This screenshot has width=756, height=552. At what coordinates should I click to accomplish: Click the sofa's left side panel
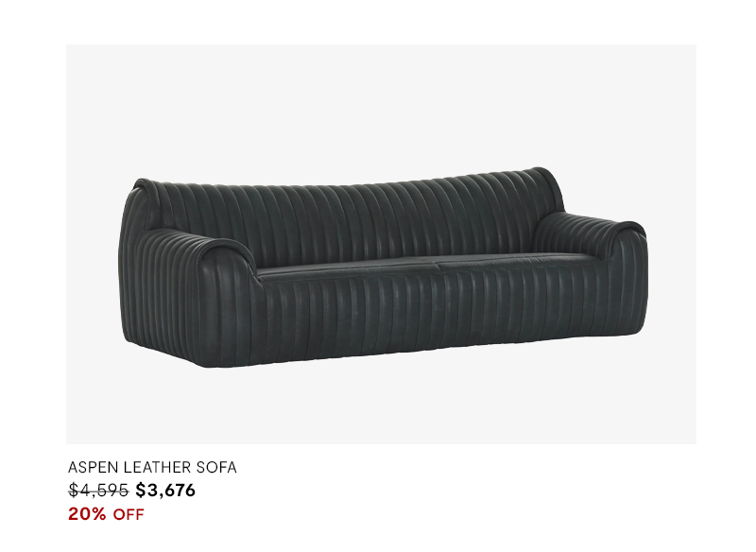point(159,289)
